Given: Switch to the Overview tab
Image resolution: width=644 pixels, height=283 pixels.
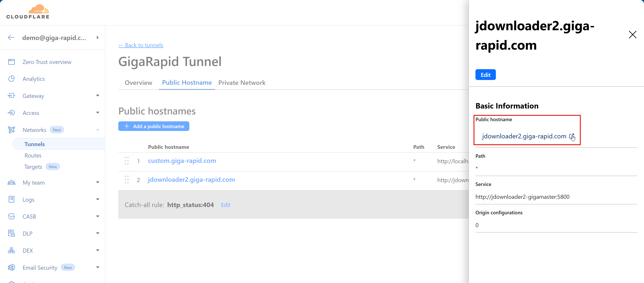Looking at the screenshot, I should point(138,83).
